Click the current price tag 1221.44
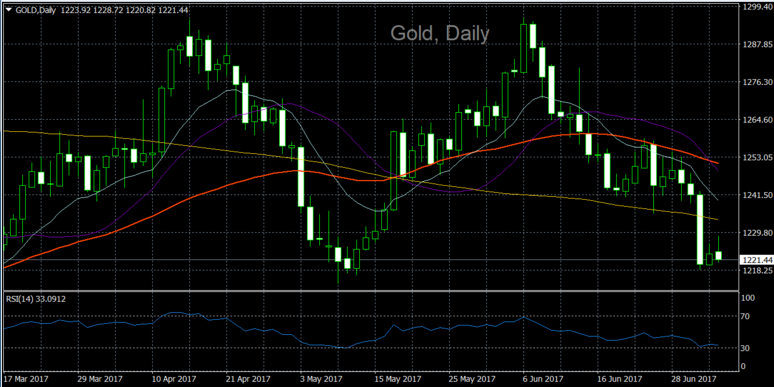This screenshot has width=774, height=387. 756,260
